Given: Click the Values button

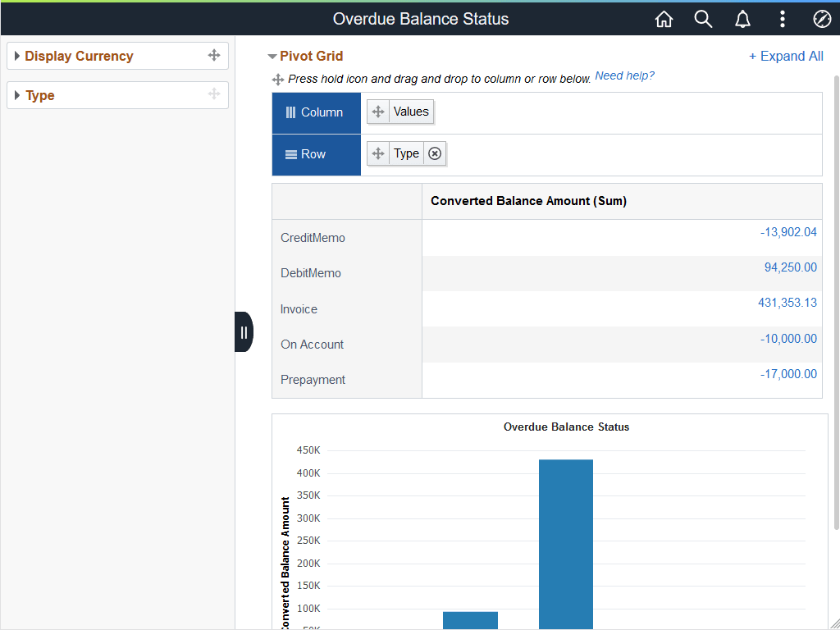Looking at the screenshot, I should [x=410, y=111].
